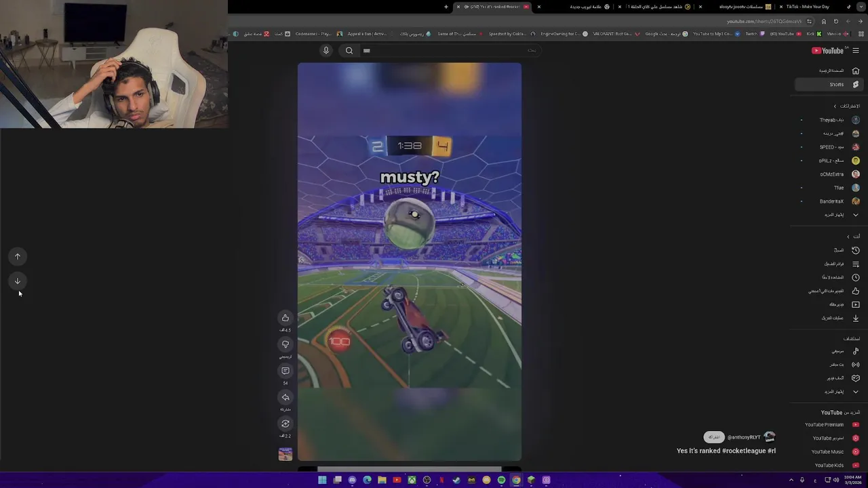Expand the subscriptions section header arrow
This screenshot has height=488, width=868.
tap(835, 106)
